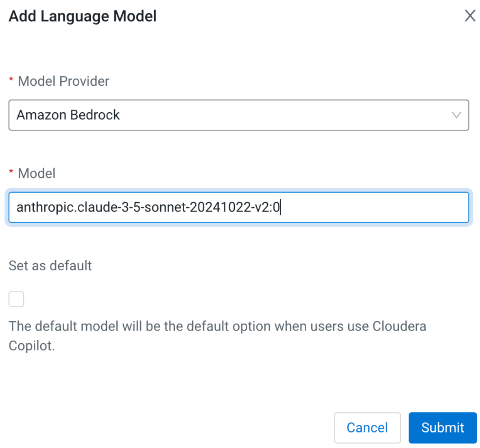The image size is (480, 448).
Task: Open the Model Provider combo box
Action: pyautogui.click(x=238, y=115)
